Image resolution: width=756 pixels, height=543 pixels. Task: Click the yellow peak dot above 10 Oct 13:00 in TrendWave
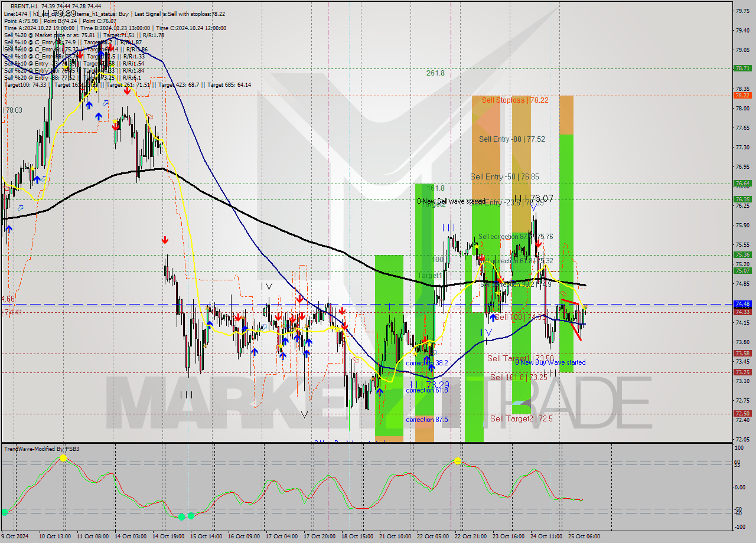63,458
